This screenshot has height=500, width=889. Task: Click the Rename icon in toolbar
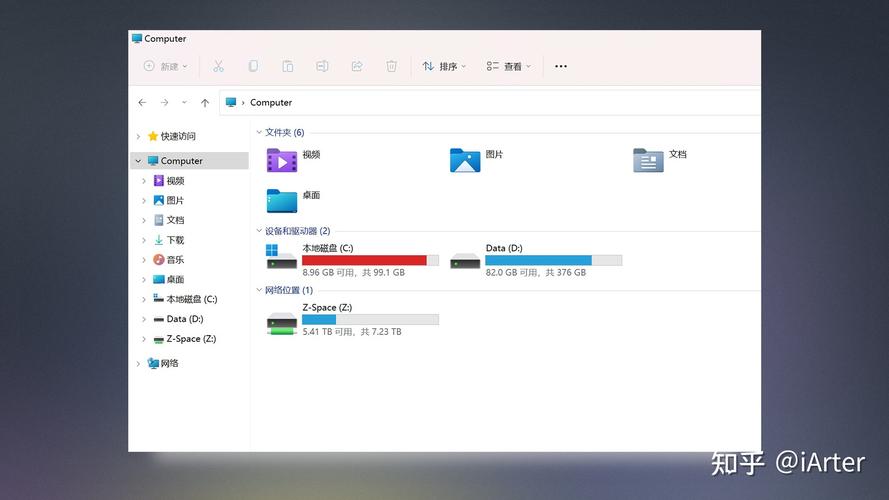[x=322, y=66]
